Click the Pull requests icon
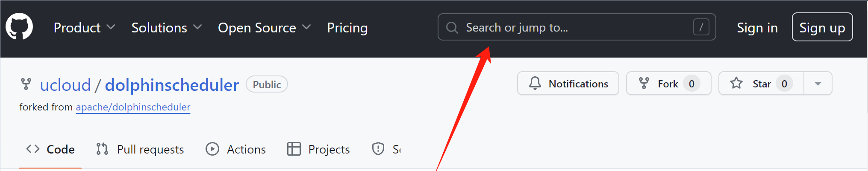The image size is (868, 171). click(102, 149)
